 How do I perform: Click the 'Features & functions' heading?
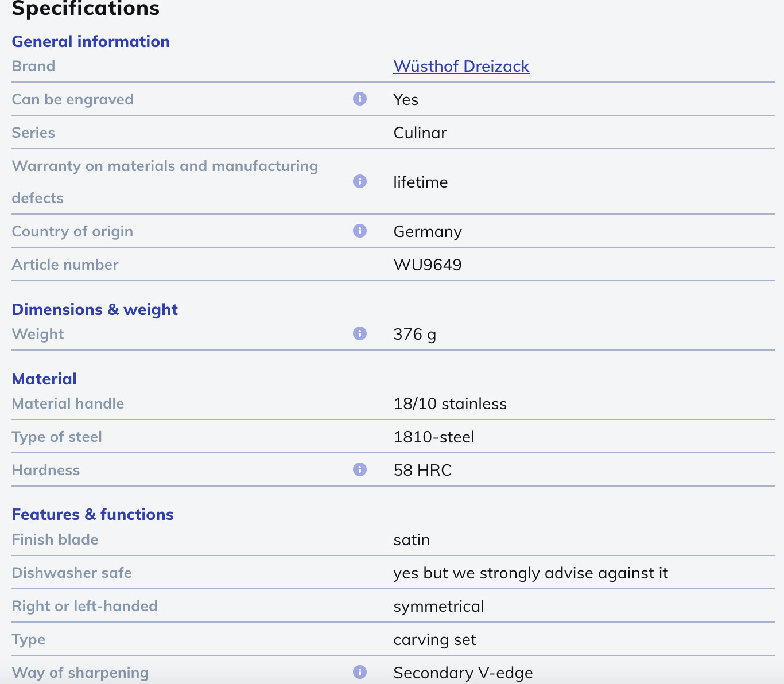[92, 514]
